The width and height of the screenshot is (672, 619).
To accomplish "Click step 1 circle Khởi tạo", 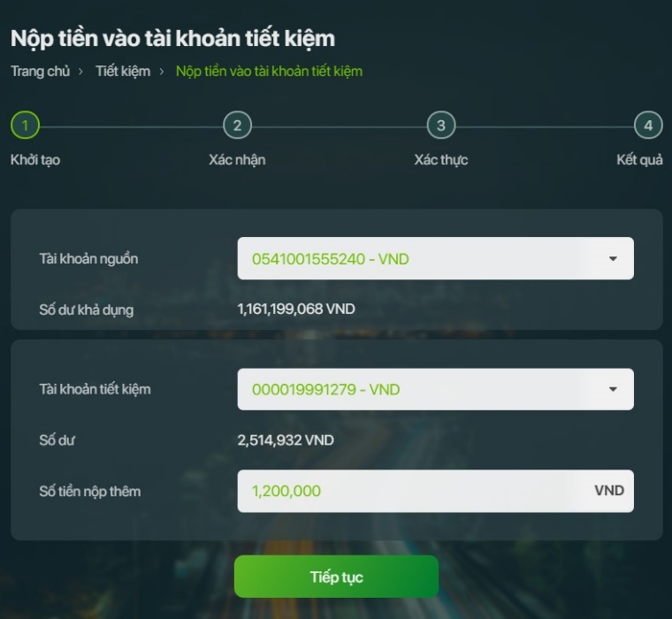I will coord(25,126).
